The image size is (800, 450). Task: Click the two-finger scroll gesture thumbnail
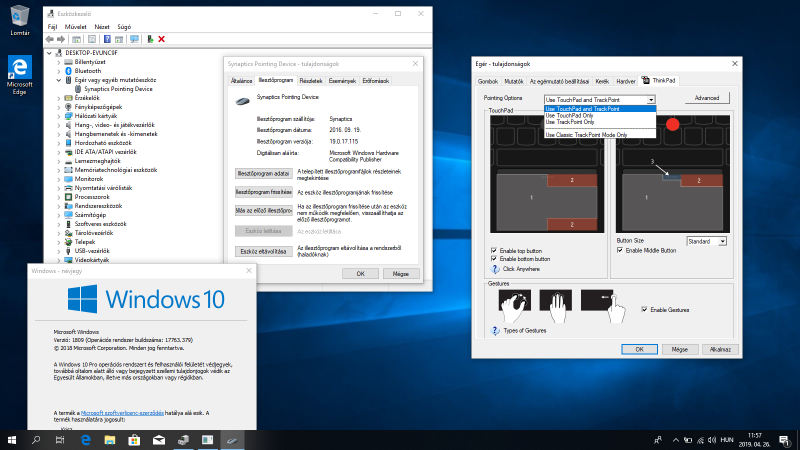[x=556, y=305]
